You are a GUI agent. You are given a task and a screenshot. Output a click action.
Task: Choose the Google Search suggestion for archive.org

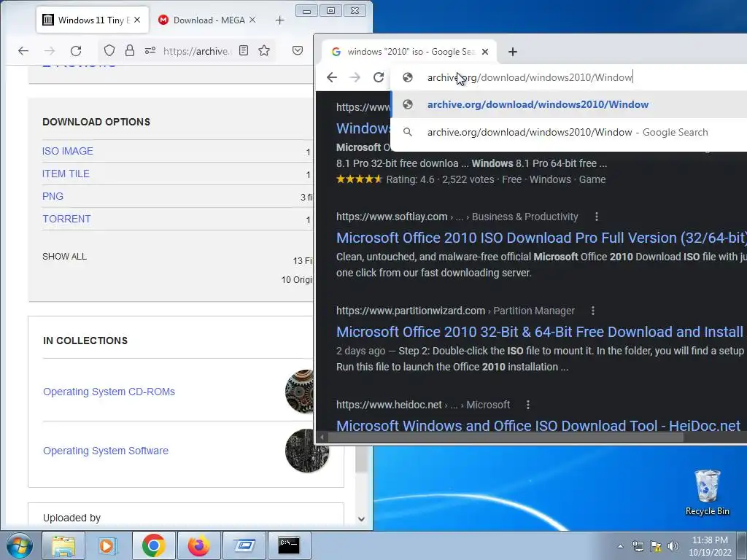coord(569,132)
